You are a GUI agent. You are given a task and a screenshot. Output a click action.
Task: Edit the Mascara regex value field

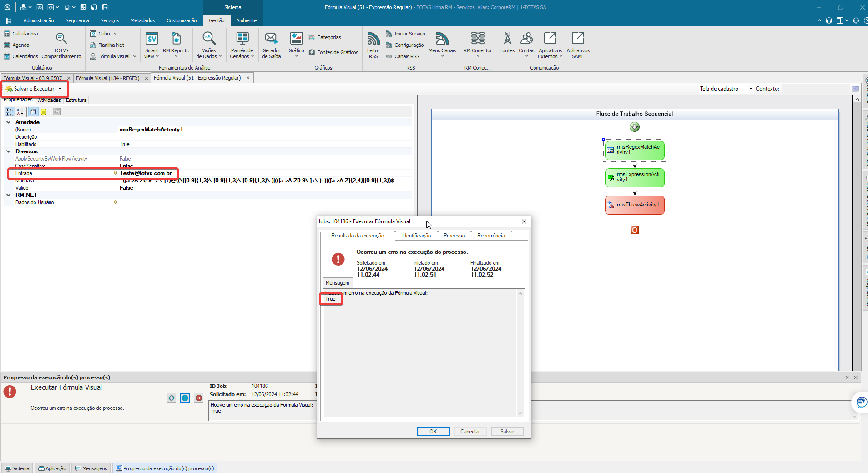point(265,181)
